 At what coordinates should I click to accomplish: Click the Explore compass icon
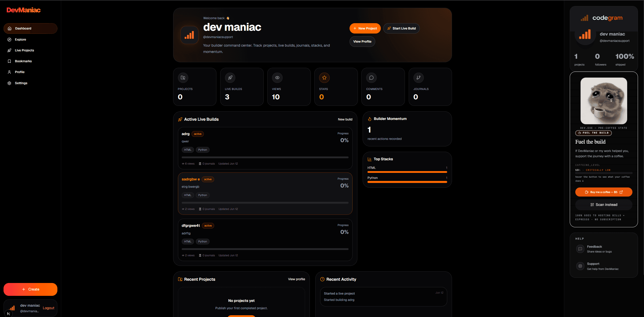tap(9, 40)
